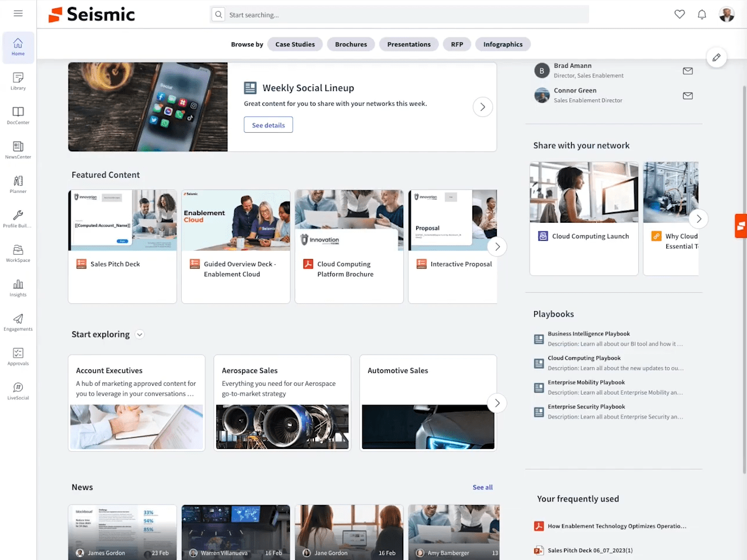Screen dimensions: 747x560
Task: Open WorkSpace from the sidebar
Action: click(18, 253)
